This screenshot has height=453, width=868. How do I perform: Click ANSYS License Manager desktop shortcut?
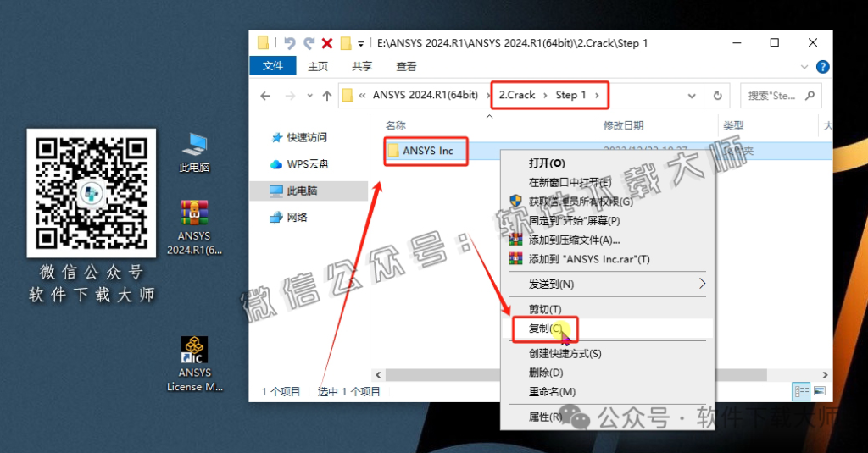194,364
